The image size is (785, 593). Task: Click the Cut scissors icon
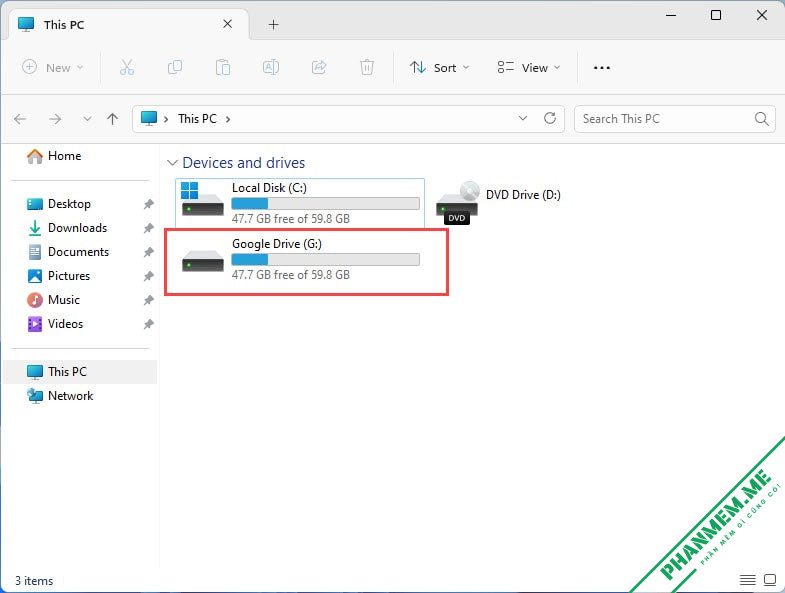pos(127,67)
